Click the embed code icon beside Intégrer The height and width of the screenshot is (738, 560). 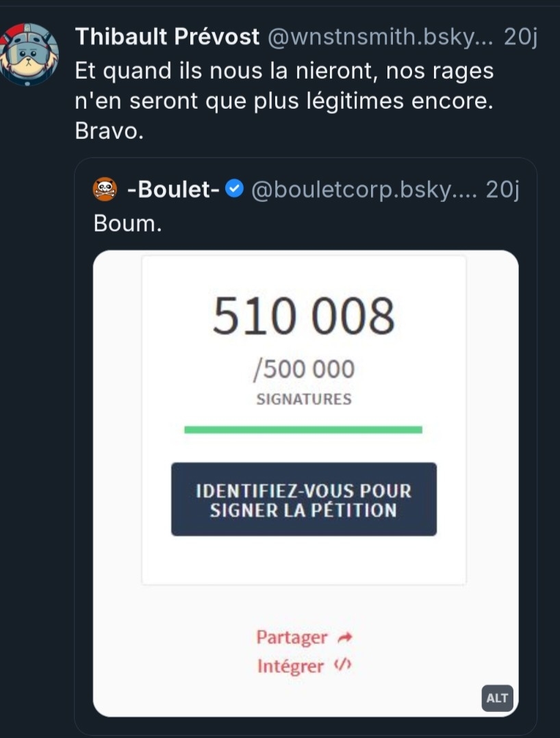click(x=342, y=665)
